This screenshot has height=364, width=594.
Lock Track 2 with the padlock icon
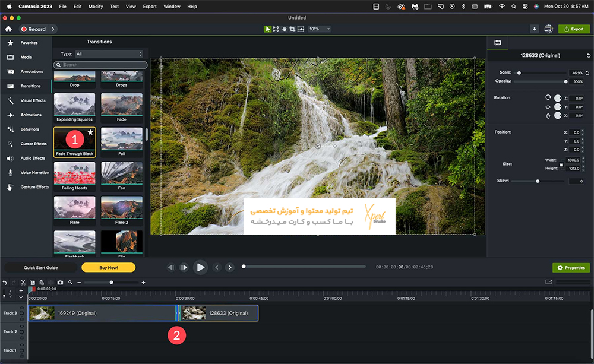21,337
